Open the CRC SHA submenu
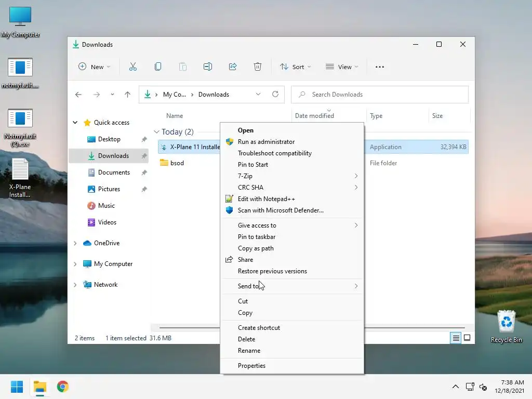532x399 pixels. pos(292,188)
